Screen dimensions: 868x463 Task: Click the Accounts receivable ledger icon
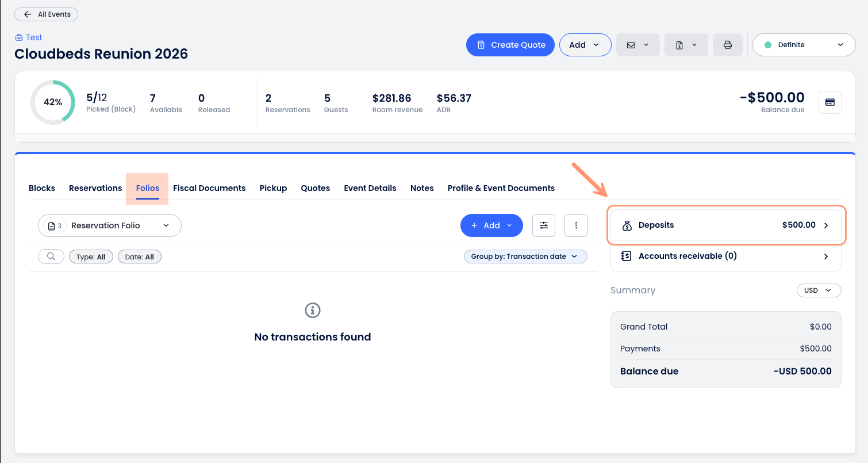pos(627,256)
